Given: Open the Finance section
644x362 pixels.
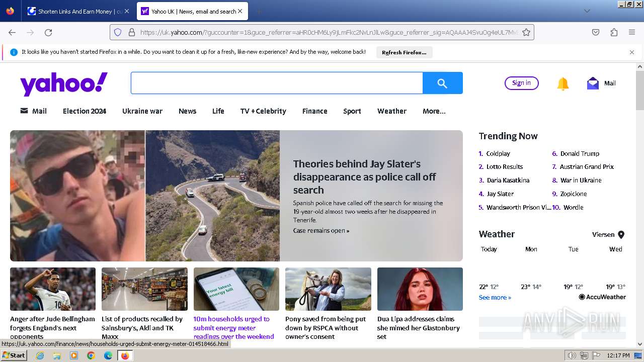Looking at the screenshot, I should (315, 111).
